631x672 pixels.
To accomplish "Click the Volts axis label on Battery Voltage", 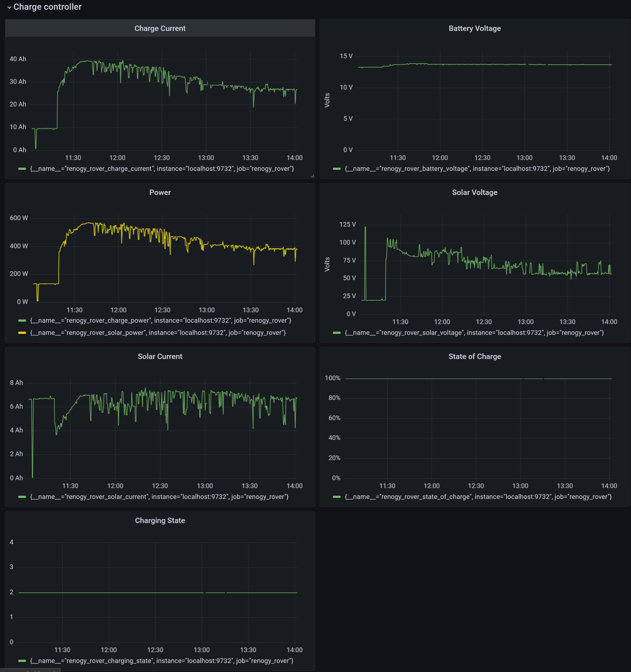I will point(327,100).
